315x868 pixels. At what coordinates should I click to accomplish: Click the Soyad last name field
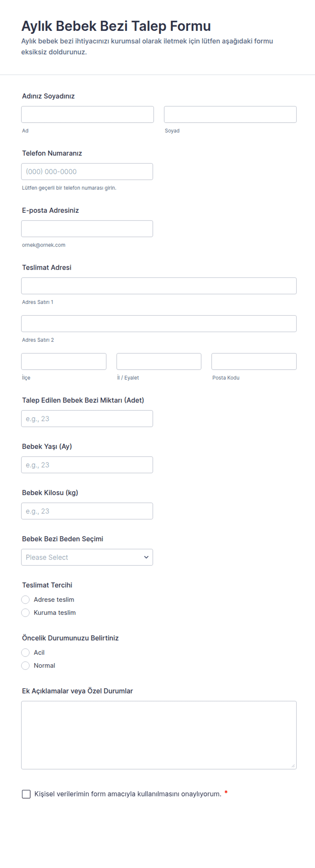click(230, 115)
